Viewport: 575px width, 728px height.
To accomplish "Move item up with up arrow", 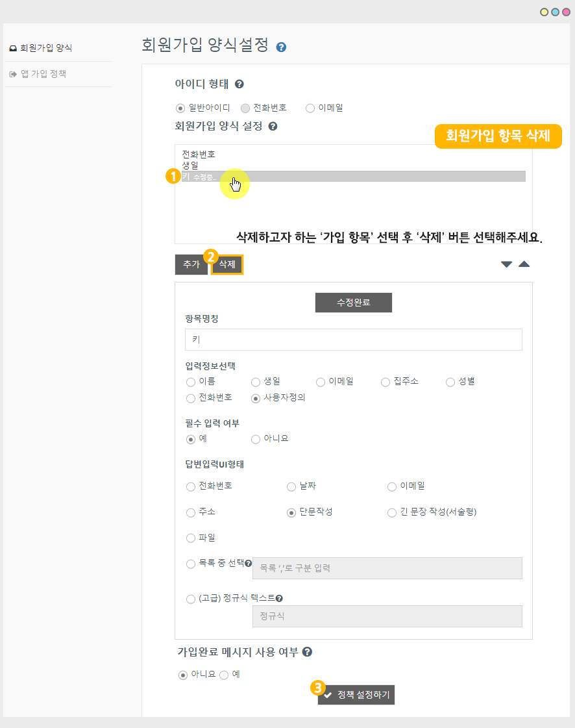I will point(524,264).
